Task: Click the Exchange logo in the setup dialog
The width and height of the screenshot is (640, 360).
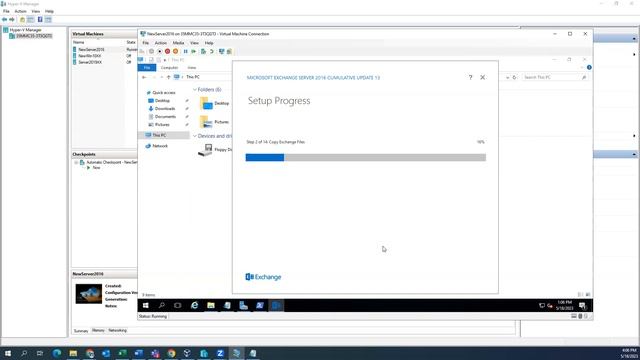Action: pyautogui.click(x=263, y=277)
